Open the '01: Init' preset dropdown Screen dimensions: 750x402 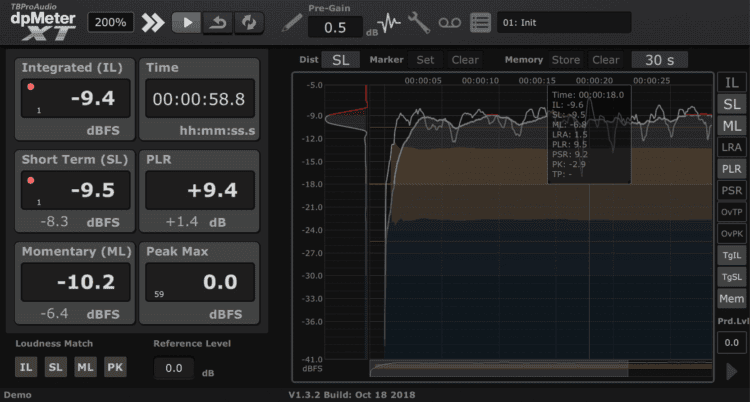(564, 22)
